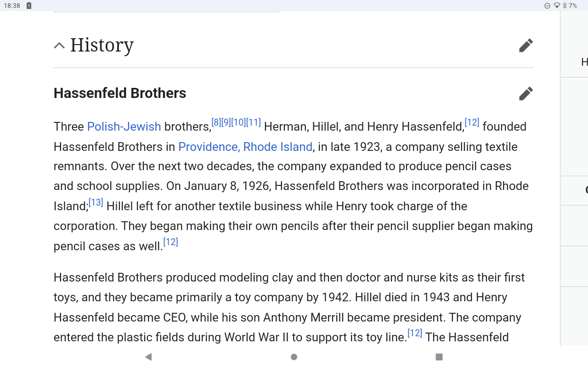Edit the History section with pencil icon
This screenshot has height=368, width=588.
click(526, 45)
